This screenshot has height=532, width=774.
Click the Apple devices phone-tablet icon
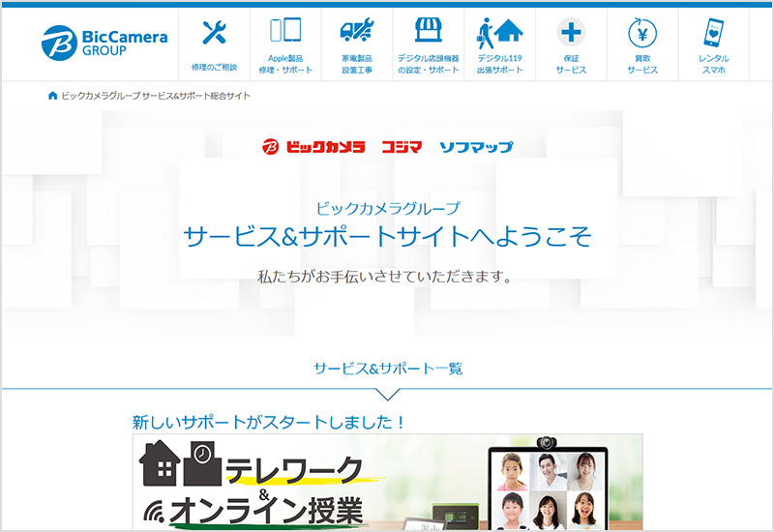[x=285, y=30]
